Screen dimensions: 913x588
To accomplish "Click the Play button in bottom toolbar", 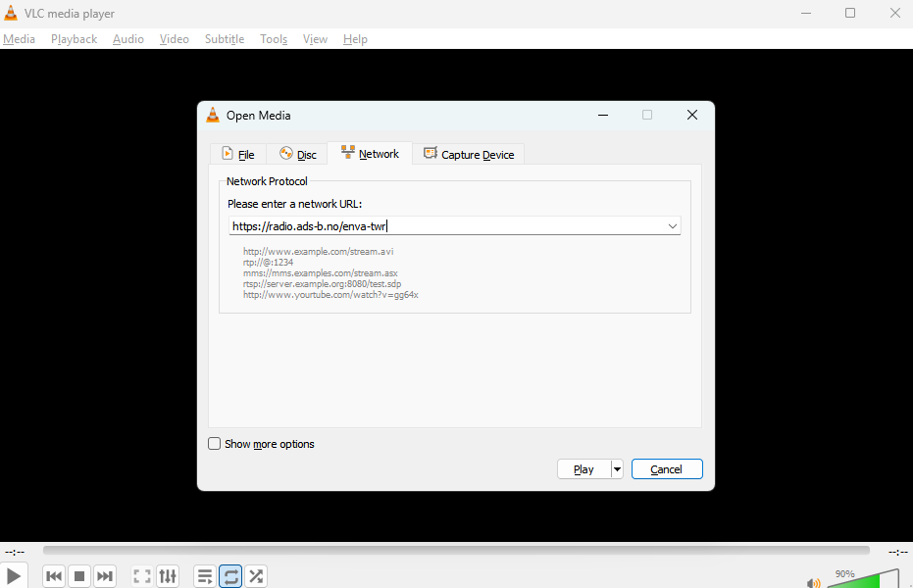I will click(x=14, y=576).
